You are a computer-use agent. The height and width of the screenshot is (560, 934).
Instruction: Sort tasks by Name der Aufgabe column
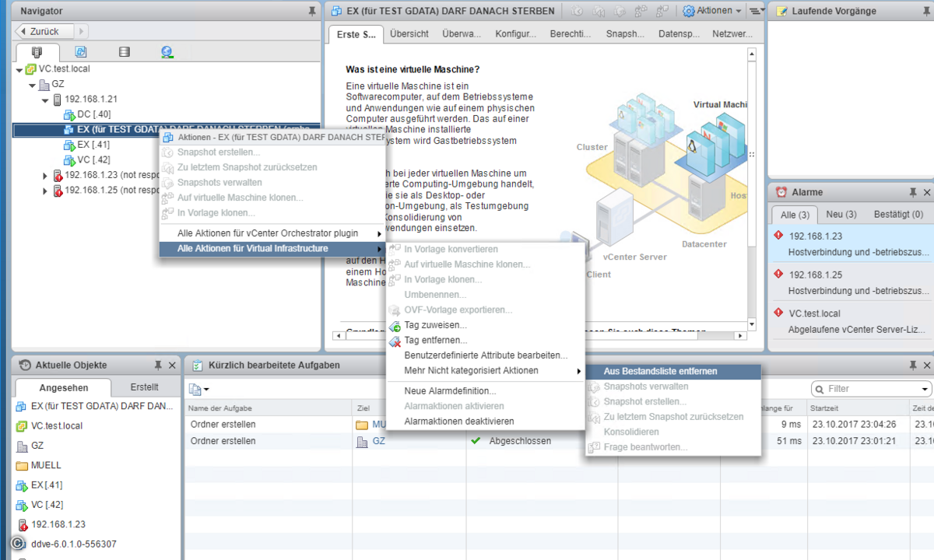pyautogui.click(x=268, y=408)
